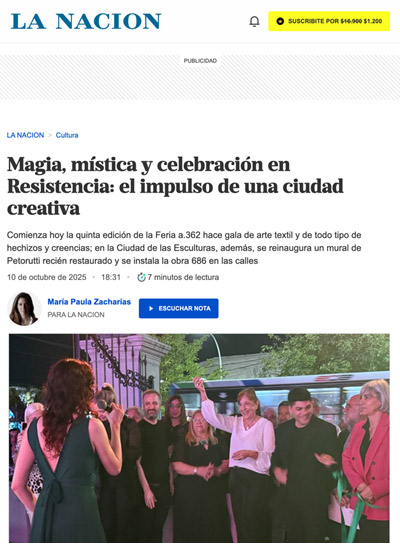Click the Suscribite por $1.200 button
The height and width of the screenshot is (551, 400).
(x=329, y=21)
